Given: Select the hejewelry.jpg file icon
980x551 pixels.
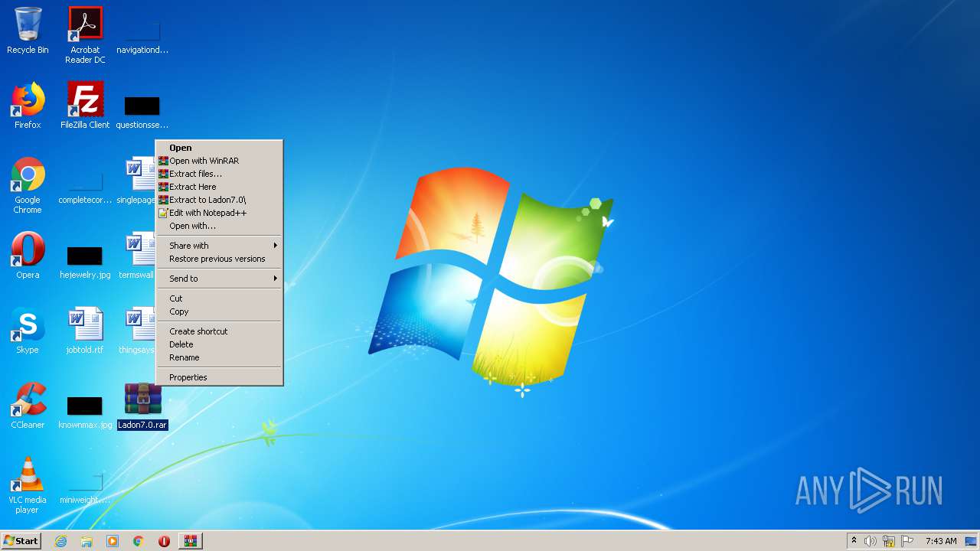Looking at the screenshot, I should click(x=85, y=262).
